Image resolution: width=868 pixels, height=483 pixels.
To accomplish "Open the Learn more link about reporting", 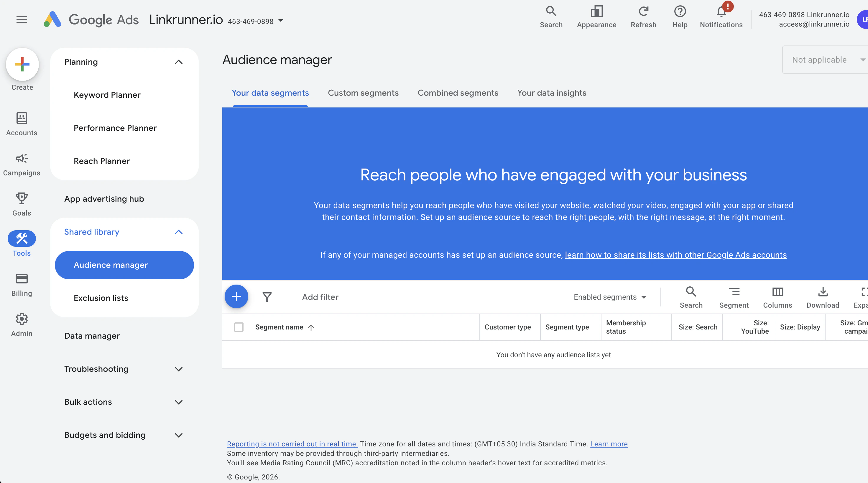I will coord(608,444).
